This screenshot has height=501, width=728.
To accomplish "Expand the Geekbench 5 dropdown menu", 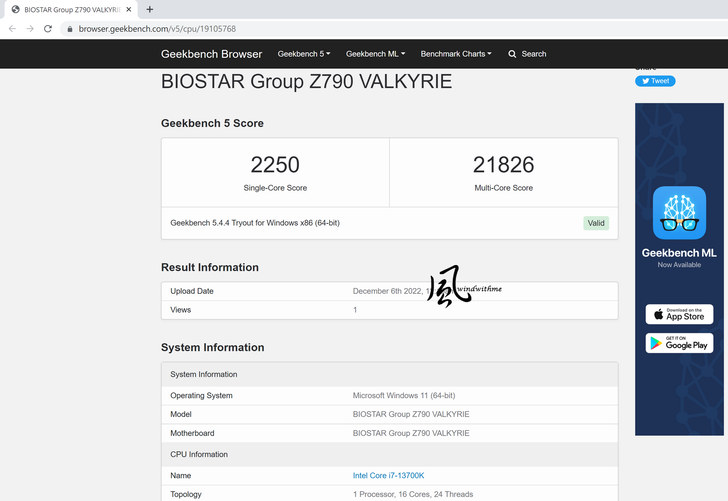I will 303,54.
